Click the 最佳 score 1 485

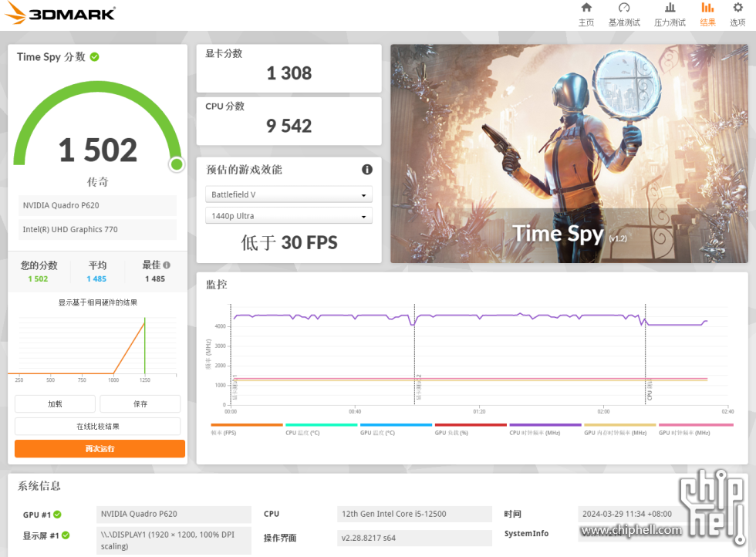[x=155, y=278]
